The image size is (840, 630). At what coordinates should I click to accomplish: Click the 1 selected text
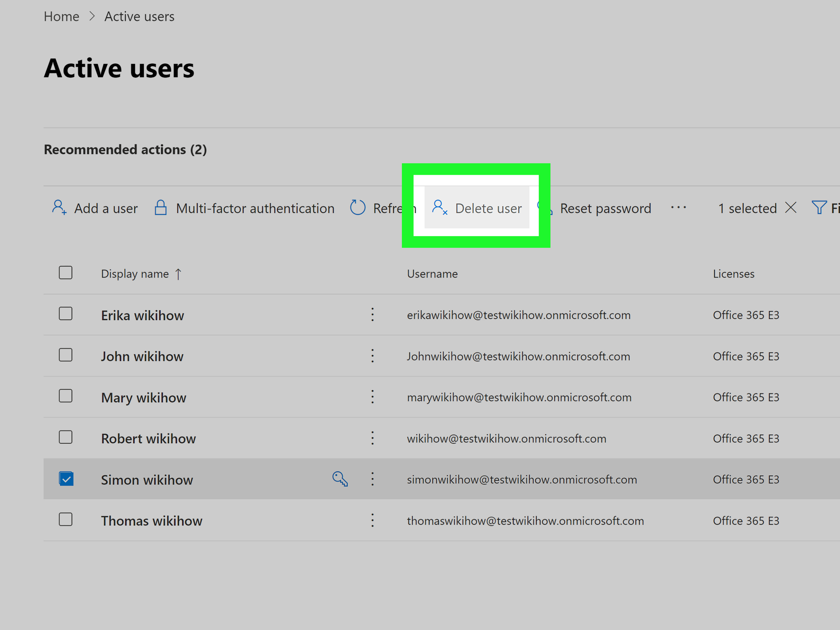(x=747, y=208)
